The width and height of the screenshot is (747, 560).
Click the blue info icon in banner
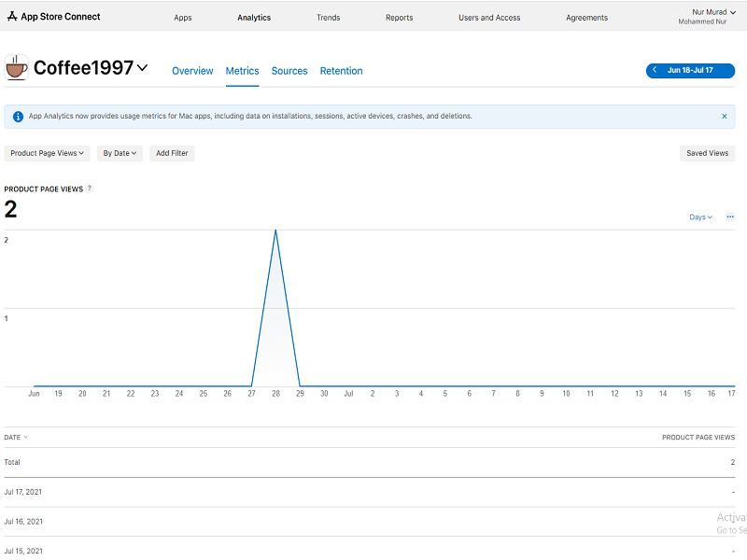click(x=18, y=117)
